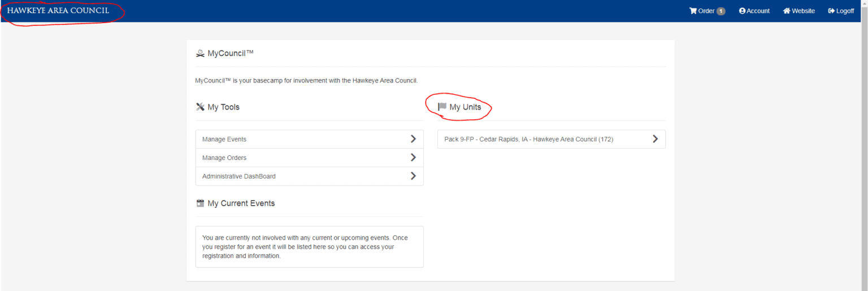Viewport: 868px width, 291px height.
Task: Click the order count badge showing 1
Action: 721,11
